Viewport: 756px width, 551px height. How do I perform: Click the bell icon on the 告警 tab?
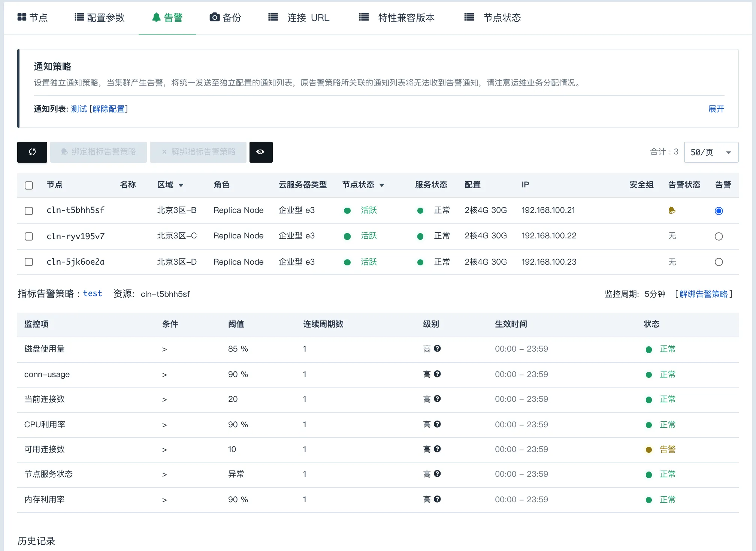pos(156,17)
